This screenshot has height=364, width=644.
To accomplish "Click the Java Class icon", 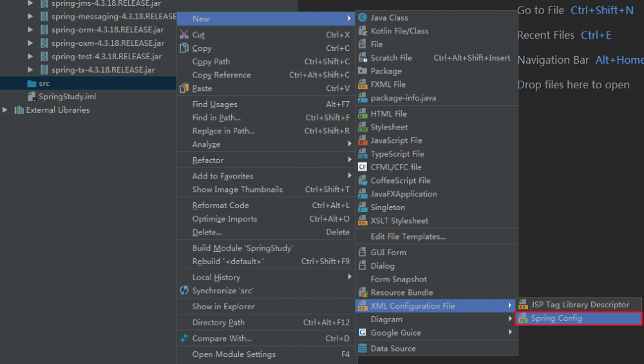I will pos(363,17).
